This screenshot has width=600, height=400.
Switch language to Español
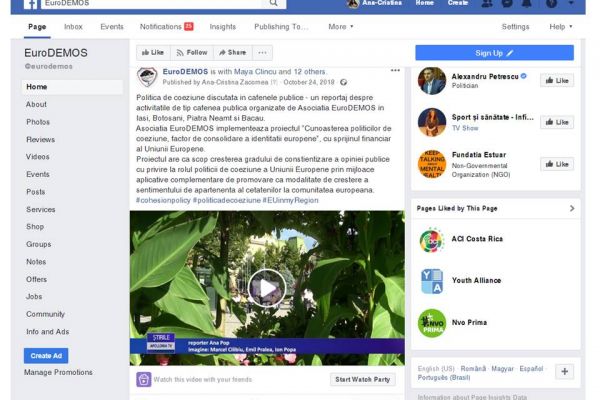pos(531,369)
